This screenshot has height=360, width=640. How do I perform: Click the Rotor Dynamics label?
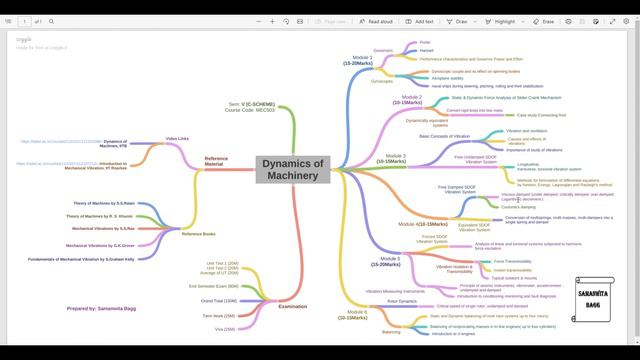(402, 301)
